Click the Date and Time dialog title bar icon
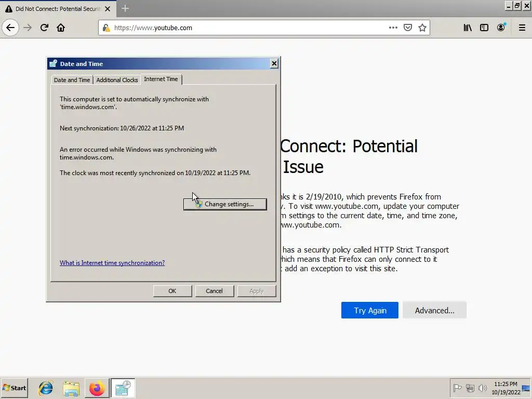 tap(54, 63)
